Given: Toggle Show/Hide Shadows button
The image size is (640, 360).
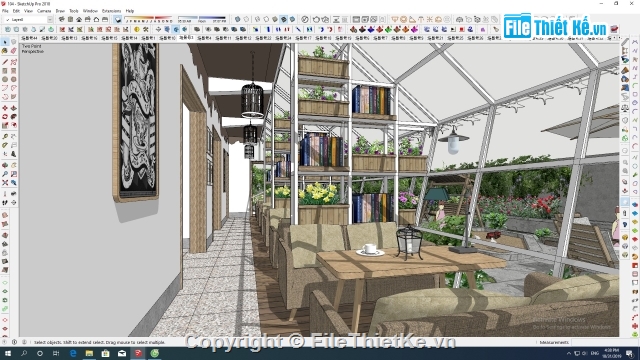Looking at the screenshot, I should click(118, 19).
